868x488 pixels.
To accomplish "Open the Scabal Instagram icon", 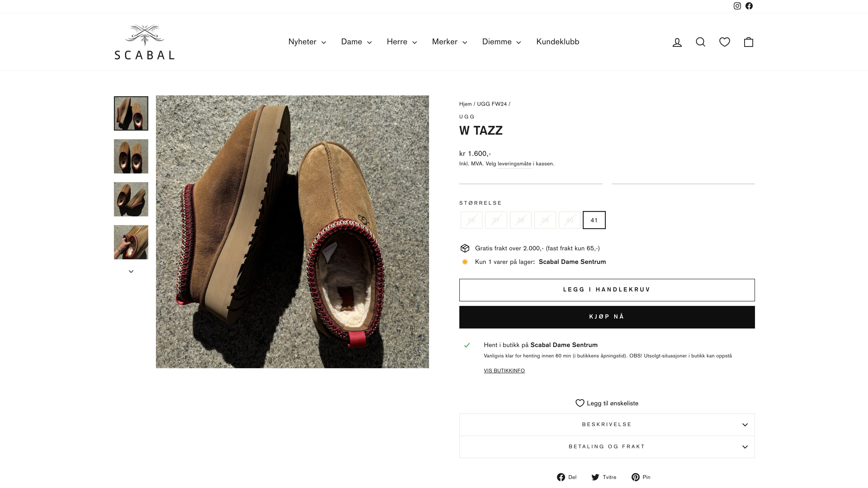I will point(737,6).
